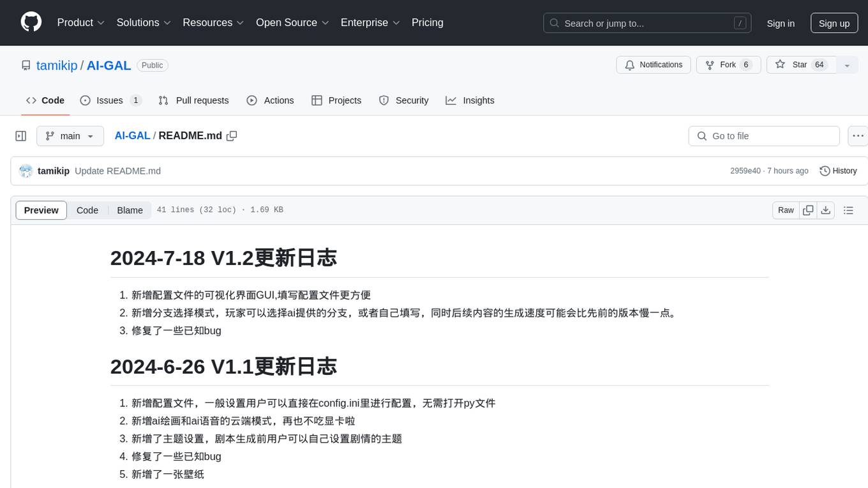Click the Notifications button
The width and height of the screenshot is (868, 488).
coord(654,65)
